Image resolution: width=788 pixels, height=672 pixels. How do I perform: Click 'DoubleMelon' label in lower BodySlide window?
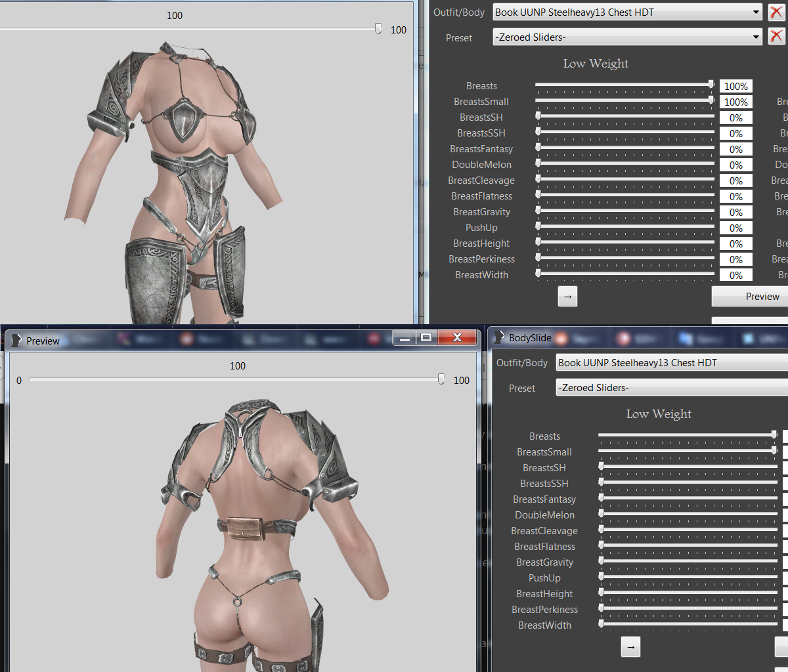coord(544,515)
